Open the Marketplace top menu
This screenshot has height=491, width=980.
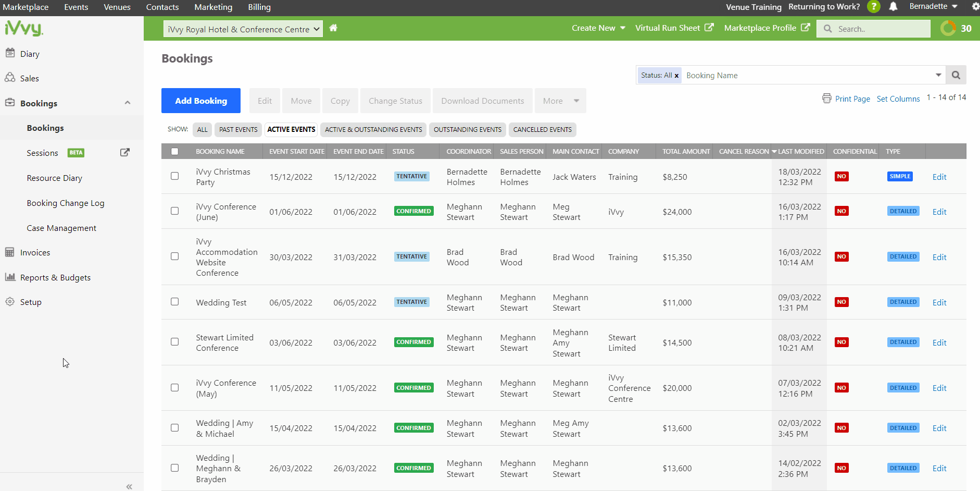click(26, 7)
